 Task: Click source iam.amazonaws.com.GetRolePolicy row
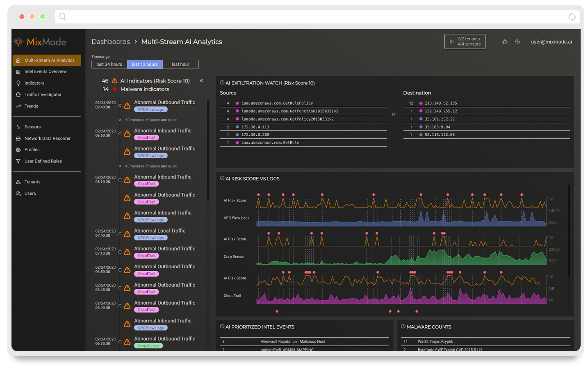pyautogui.click(x=303, y=103)
